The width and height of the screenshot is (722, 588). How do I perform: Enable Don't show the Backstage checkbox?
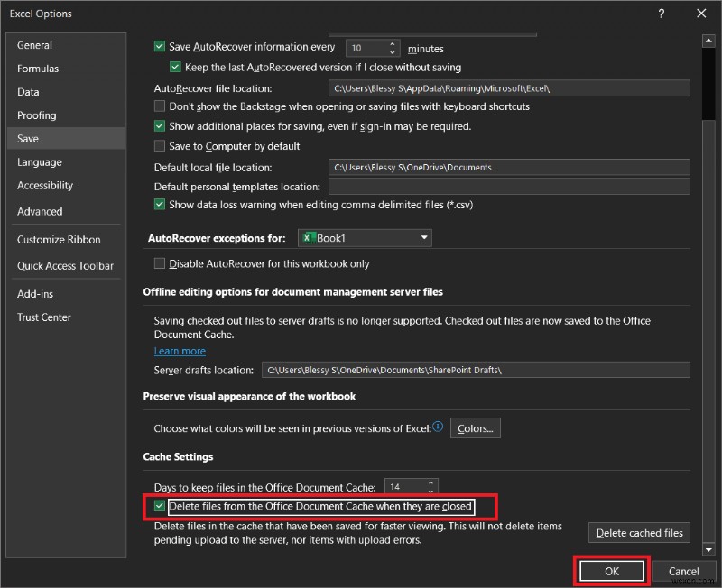point(160,106)
